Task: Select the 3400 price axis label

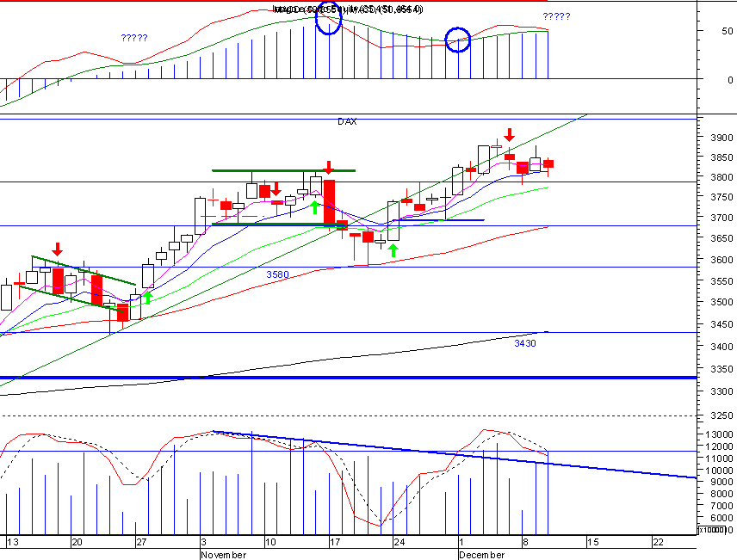Action: [722, 347]
